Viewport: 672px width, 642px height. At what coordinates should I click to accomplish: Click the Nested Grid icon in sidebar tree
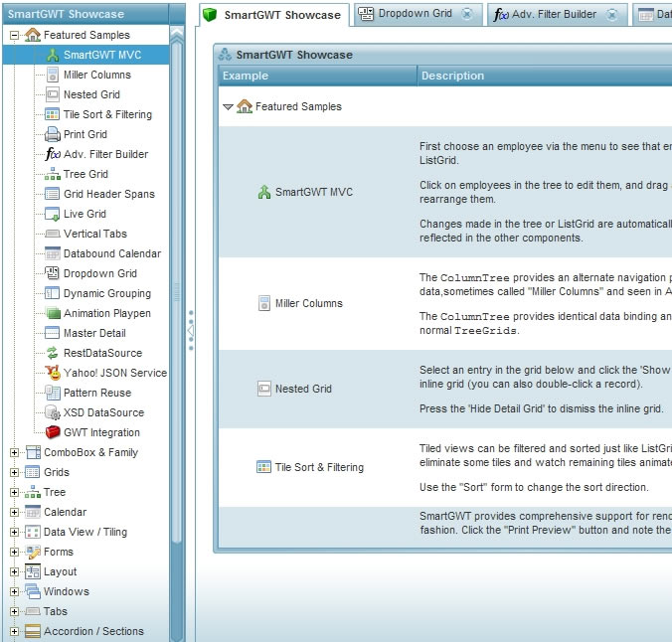click(53, 94)
